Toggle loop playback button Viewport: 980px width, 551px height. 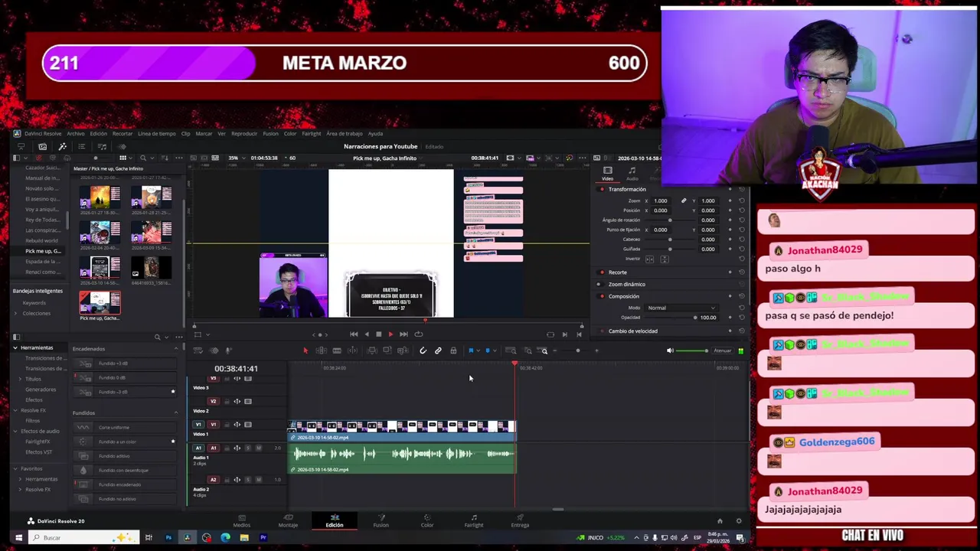[418, 334]
